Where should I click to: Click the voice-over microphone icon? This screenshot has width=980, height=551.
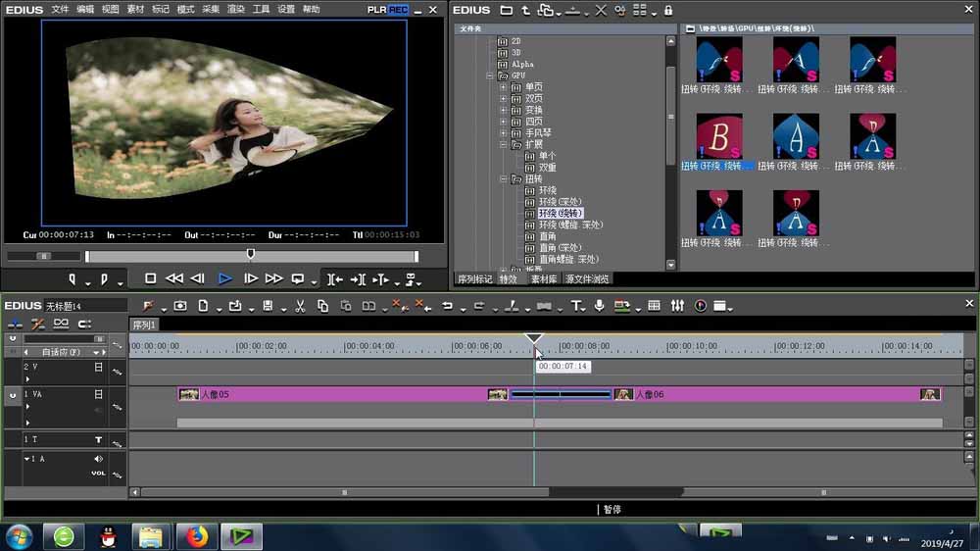599,305
